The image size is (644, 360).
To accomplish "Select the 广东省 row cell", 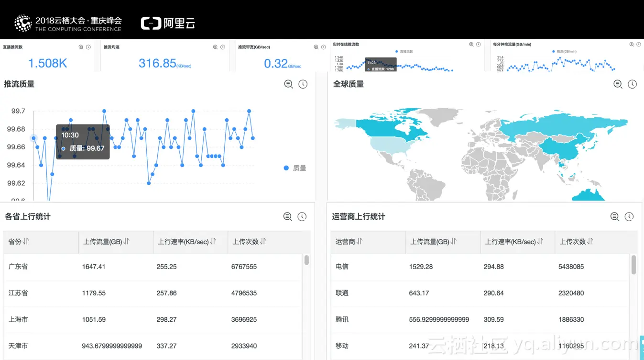I will 18,267.
